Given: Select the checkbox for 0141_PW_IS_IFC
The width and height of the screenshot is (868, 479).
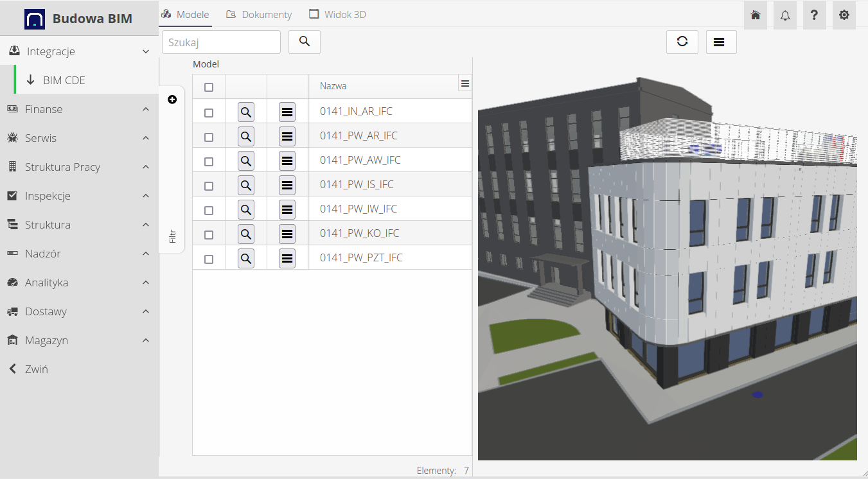Looking at the screenshot, I should (x=208, y=184).
